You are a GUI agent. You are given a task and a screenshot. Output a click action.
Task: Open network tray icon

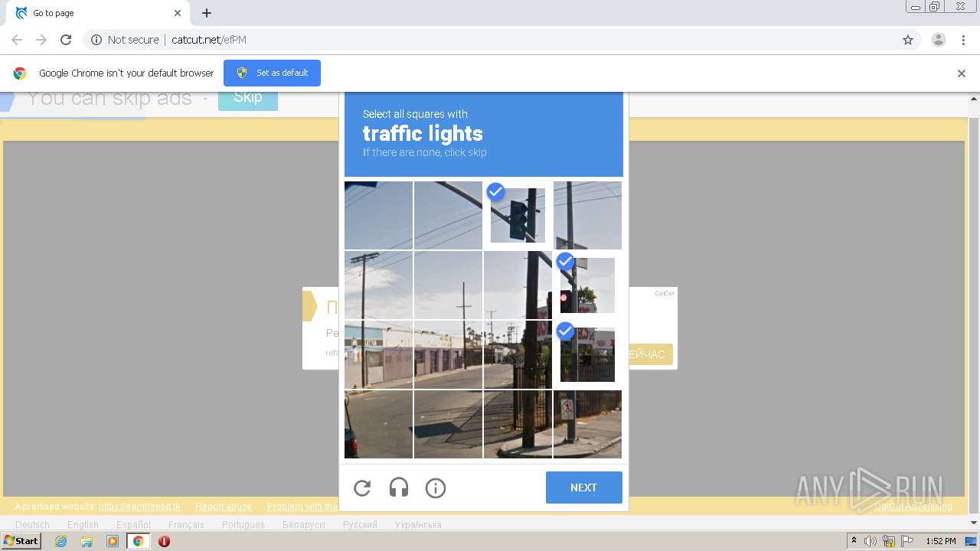(x=889, y=541)
